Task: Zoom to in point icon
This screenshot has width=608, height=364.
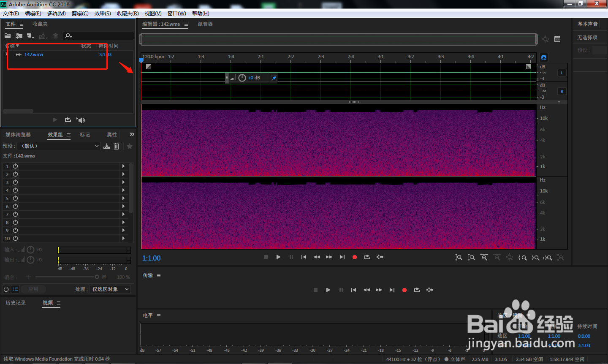Action: [523, 258]
